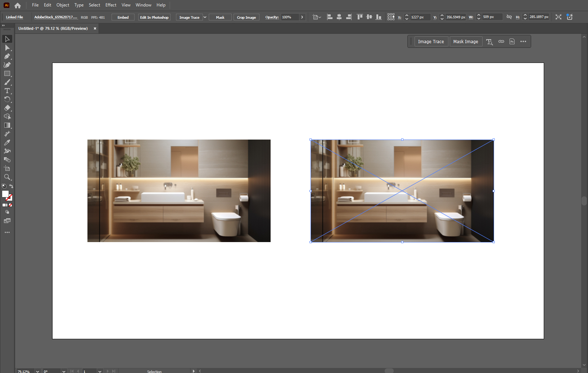This screenshot has height=373, width=588.
Task: Select the Pen tool
Action: [x=7, y=56]
